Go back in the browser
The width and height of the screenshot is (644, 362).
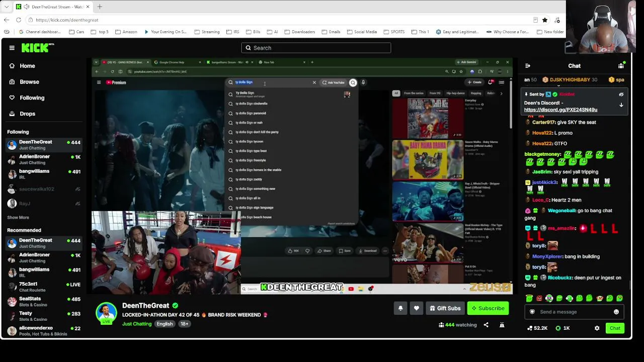pos(7,20)
